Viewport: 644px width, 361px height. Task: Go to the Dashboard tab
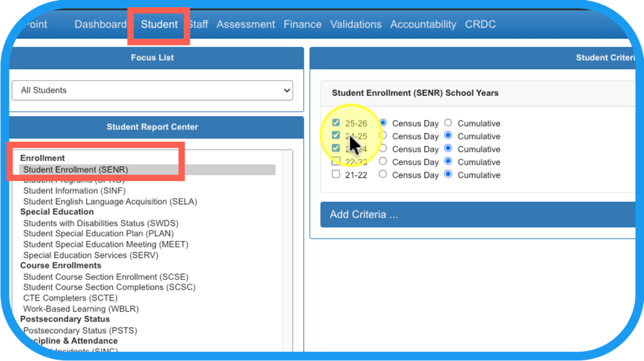pos(100,25)
